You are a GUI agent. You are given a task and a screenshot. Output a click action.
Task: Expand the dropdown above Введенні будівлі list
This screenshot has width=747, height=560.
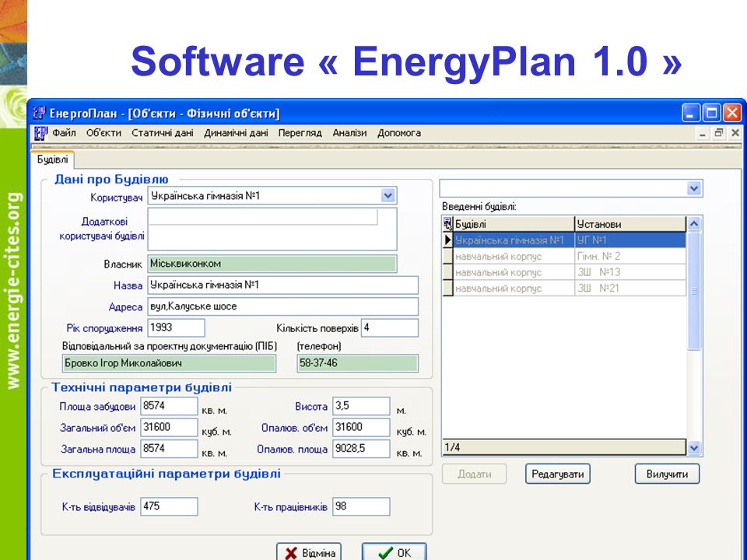pyautogui.click(x=694, y=188)
